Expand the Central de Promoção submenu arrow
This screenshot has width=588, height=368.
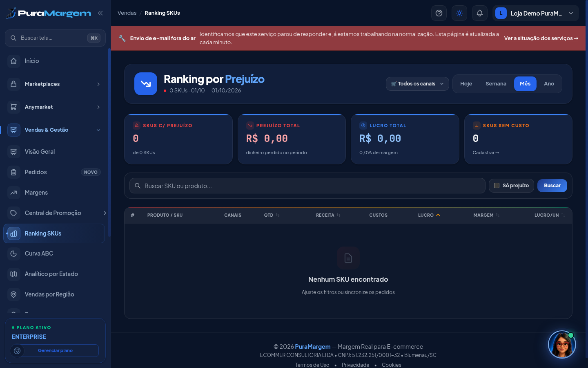click(105, 213)
